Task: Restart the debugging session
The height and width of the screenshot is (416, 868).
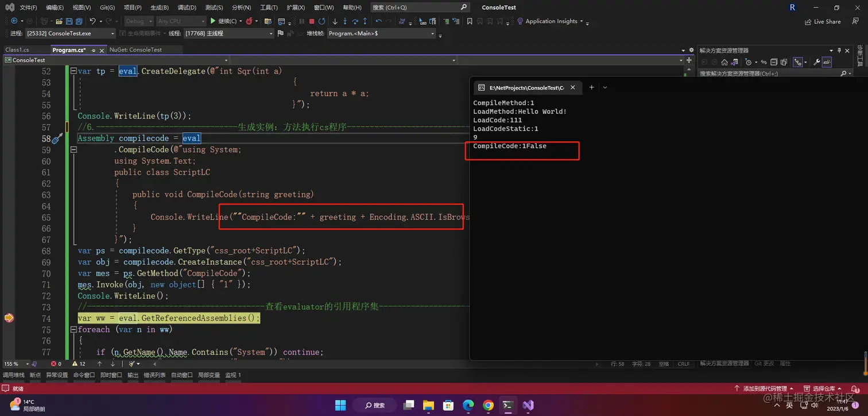Action: coord(321,21)
